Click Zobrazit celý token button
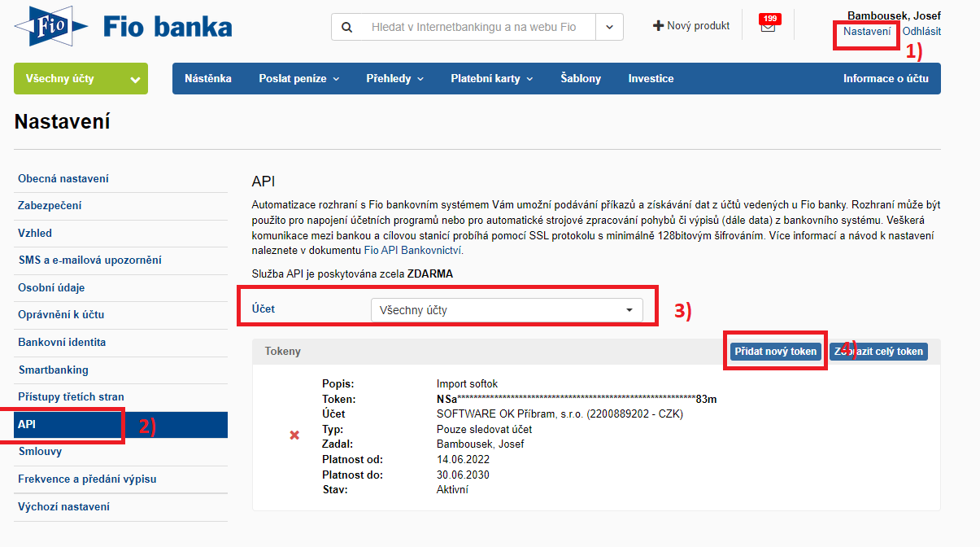This screenshot has height=547, width=980. tap(878, 352)
